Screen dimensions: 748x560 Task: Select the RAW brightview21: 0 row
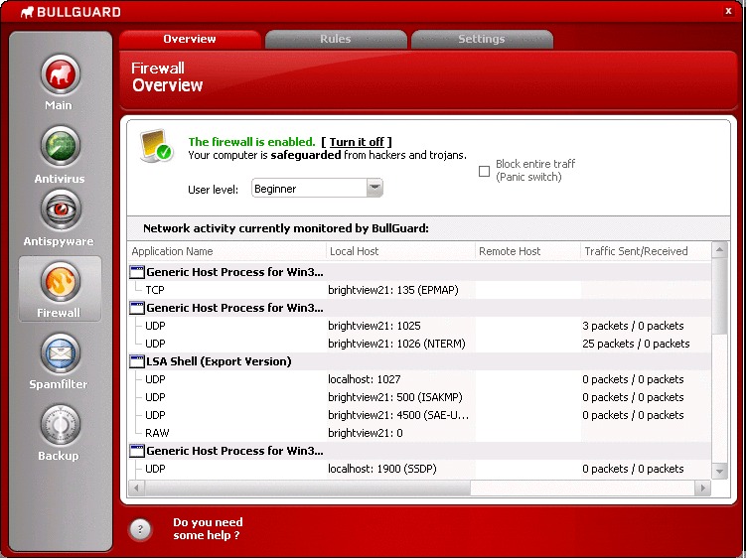[x=420, y=433]
